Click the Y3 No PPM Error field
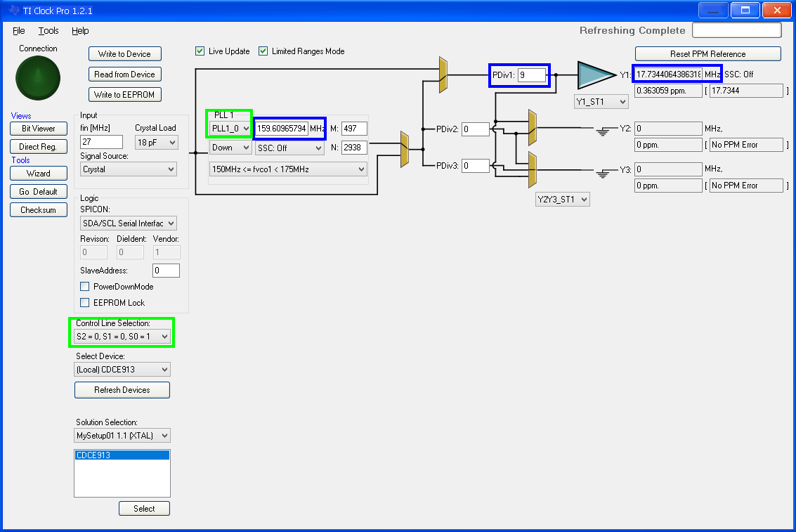This screenshot has height=532, width=796. pos(746,186)
